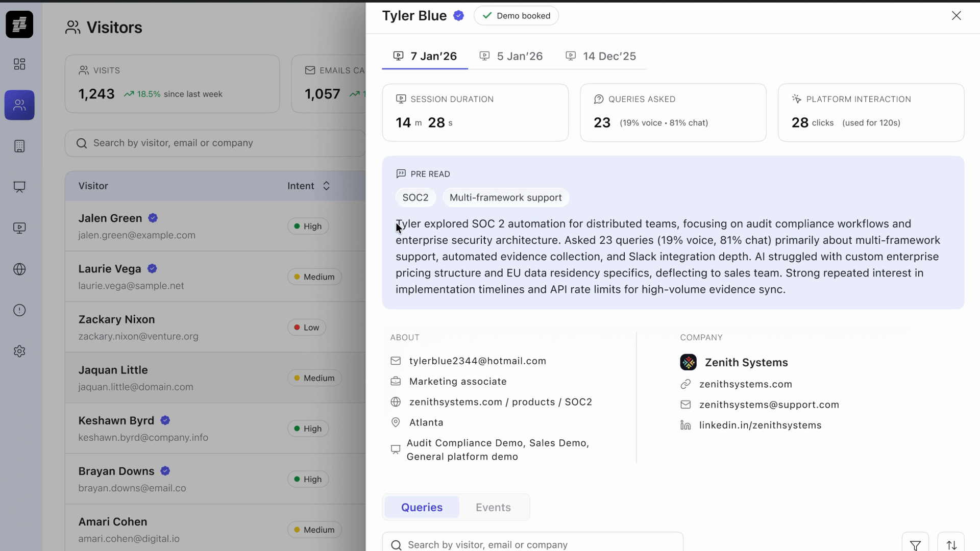
Task: Select the Queries tab
Action: coord(422,507)
